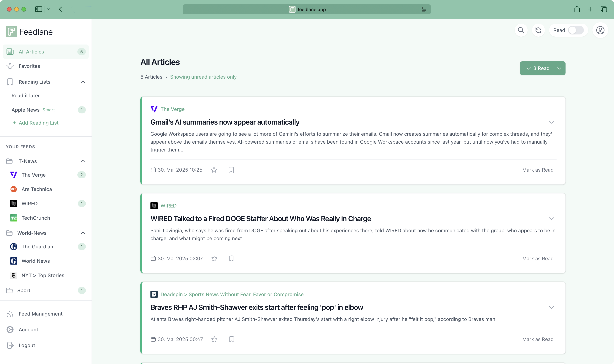614x364 pixels.
Task: Click the Feed Management RSS icon
Action: coord(10,314)
